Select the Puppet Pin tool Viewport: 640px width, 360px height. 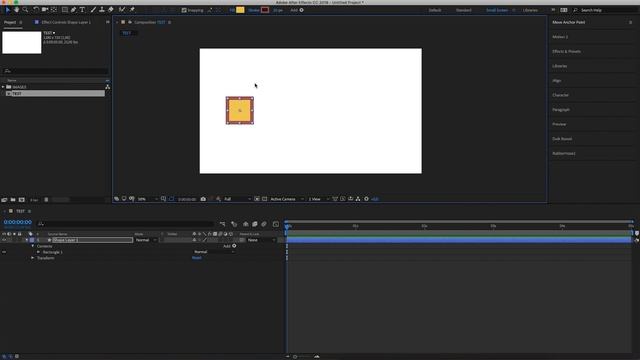click(x=132, y=10)
